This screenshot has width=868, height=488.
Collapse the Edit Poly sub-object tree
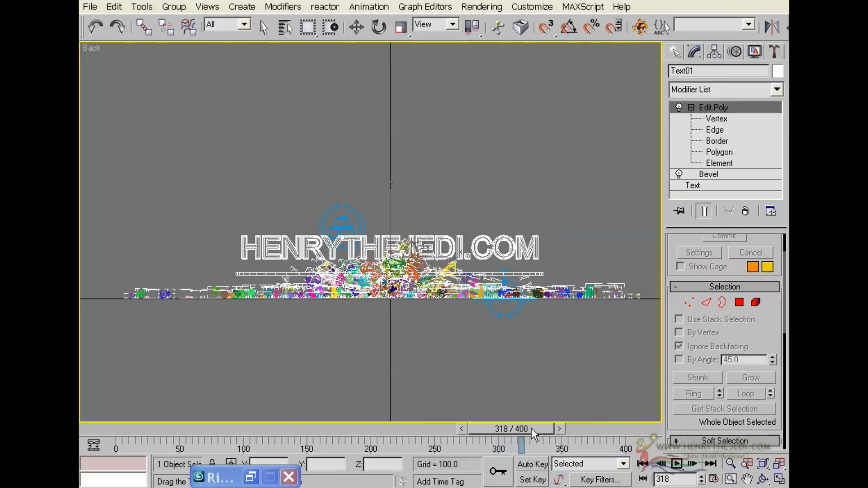[x=691, y=108]
